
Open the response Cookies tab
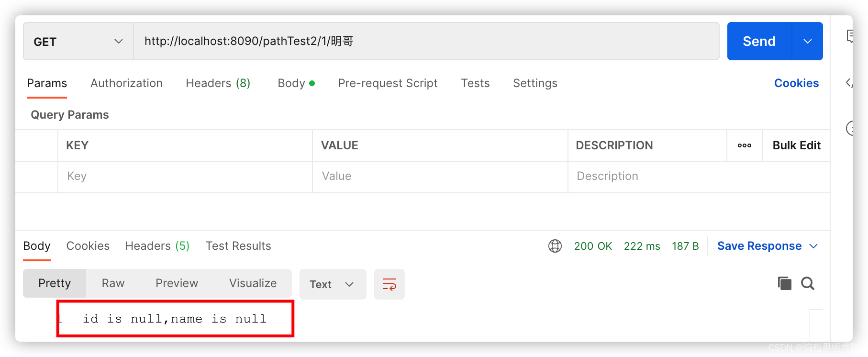pyautogui.click(x=88, y=246)
